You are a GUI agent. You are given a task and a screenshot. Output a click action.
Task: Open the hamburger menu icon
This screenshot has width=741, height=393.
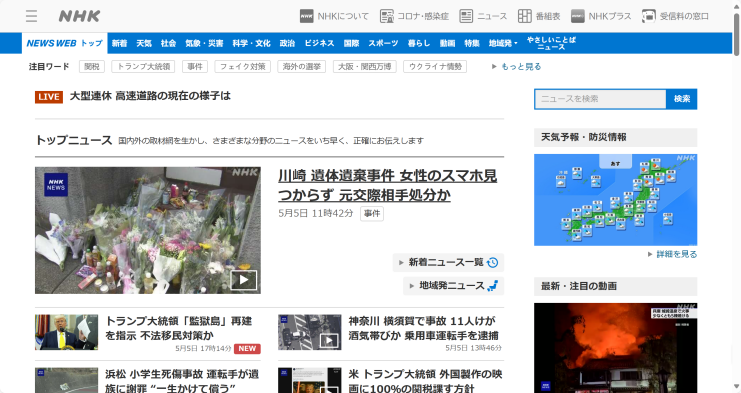pyautogui.click(x=31, y=16)
